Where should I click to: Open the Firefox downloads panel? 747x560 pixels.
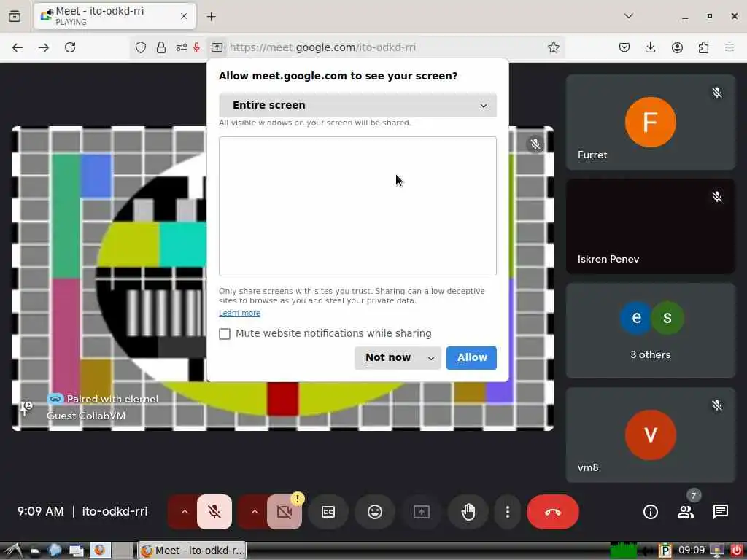(650, 47)
